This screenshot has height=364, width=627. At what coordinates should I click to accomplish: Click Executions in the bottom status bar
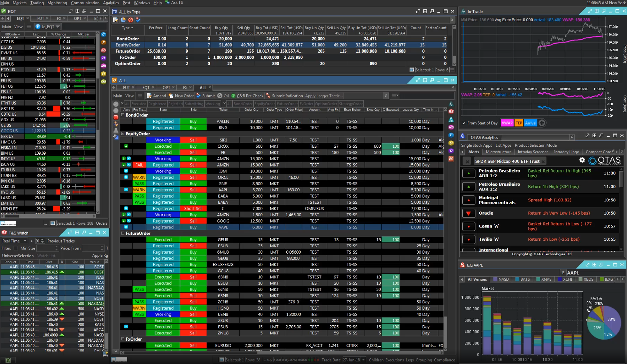(395, 360)
